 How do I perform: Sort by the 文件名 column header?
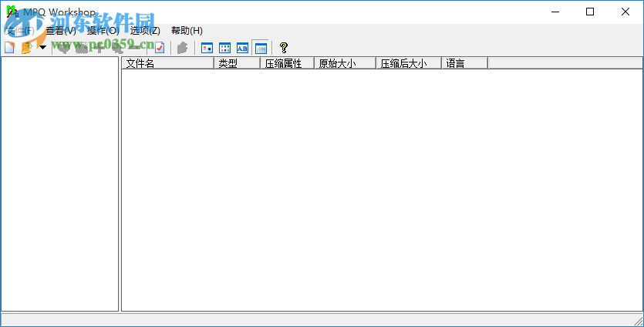coord(167,63)
